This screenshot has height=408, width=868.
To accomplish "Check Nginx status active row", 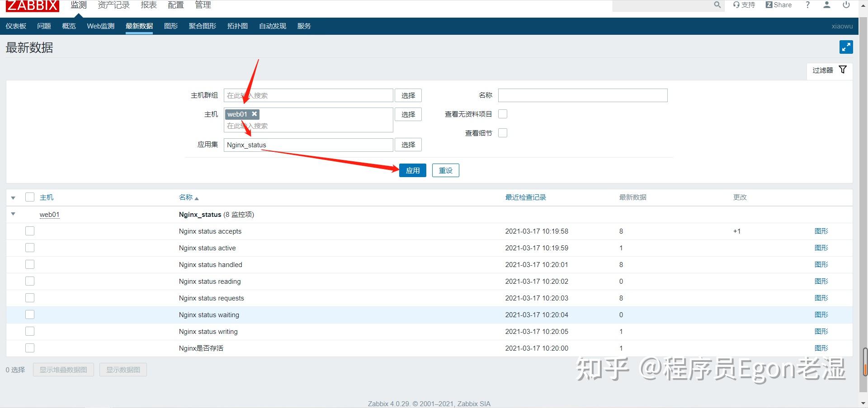I will pyautogui.click(x=30, y=248).
